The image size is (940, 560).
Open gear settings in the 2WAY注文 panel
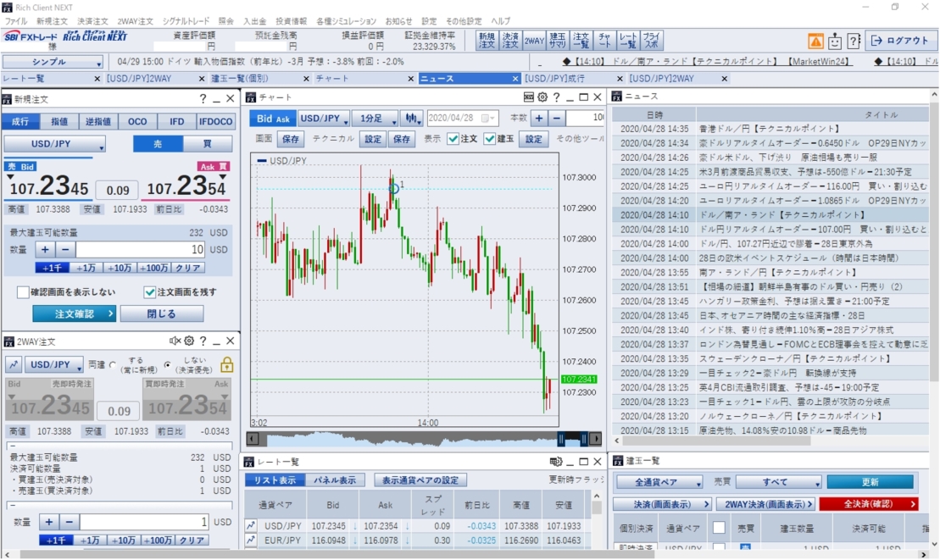point(189,341)
